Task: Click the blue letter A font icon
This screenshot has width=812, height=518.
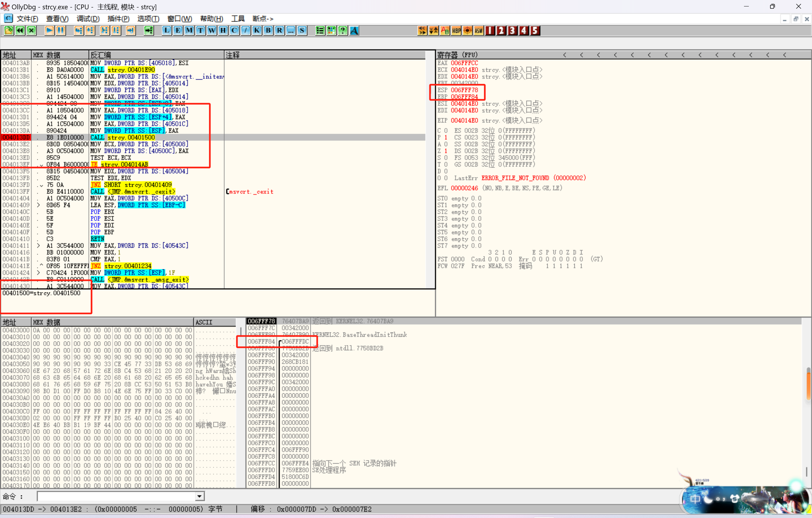Action: point(354,31)
